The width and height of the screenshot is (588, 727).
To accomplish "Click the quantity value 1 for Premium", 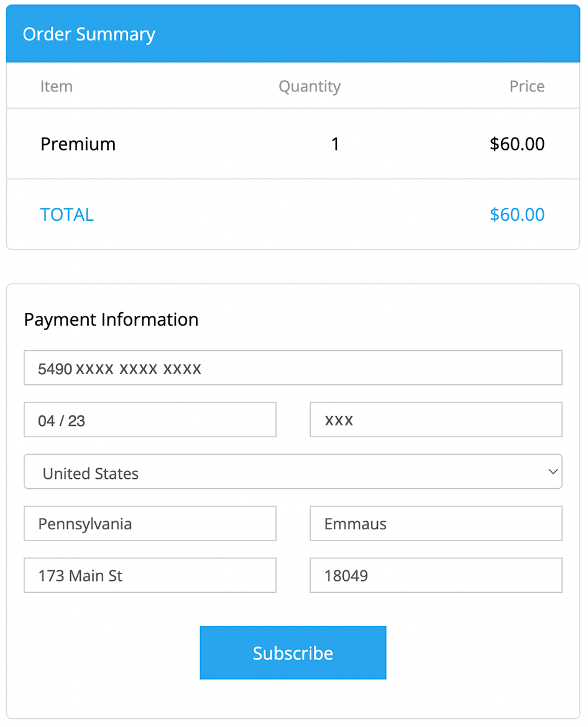I will point(335,144).
